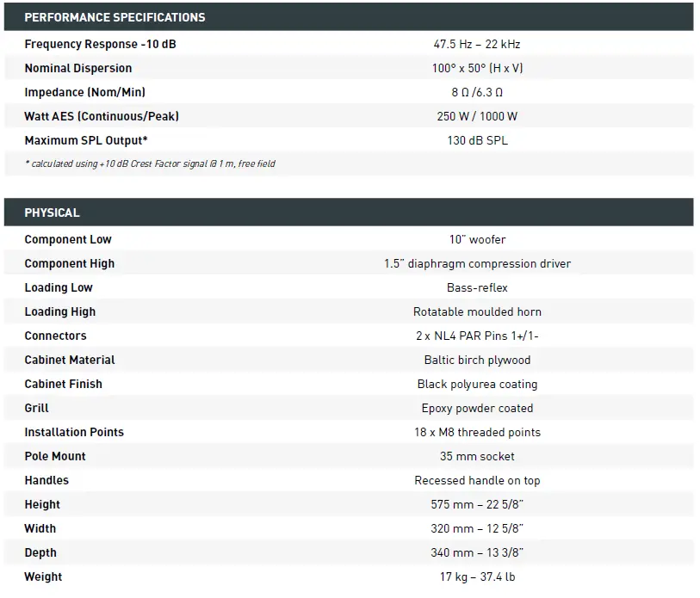Click the 250 W / 1000 W value

(x=477, y=116)
